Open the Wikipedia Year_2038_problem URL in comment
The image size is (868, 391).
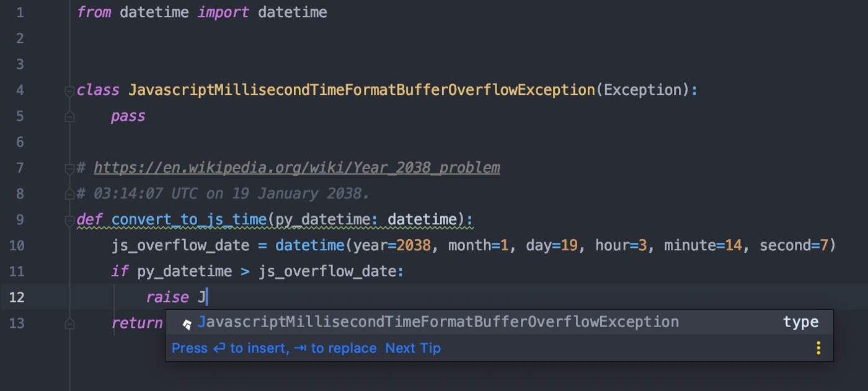[x=296, y=168]
